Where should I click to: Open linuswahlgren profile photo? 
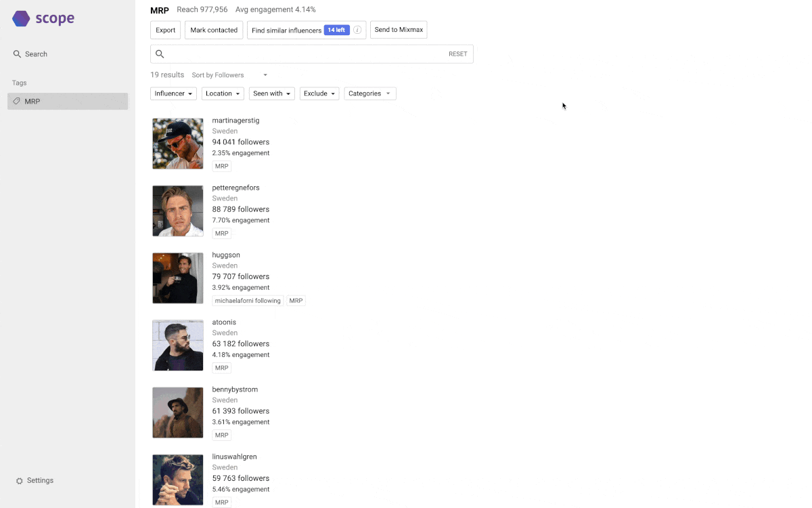(x=178, y=480)
